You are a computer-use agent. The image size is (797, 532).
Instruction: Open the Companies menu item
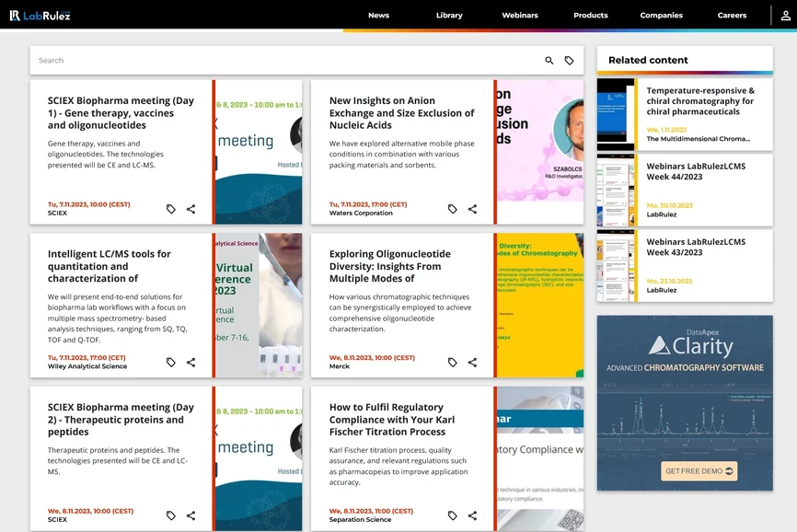(x=662, y=16)
